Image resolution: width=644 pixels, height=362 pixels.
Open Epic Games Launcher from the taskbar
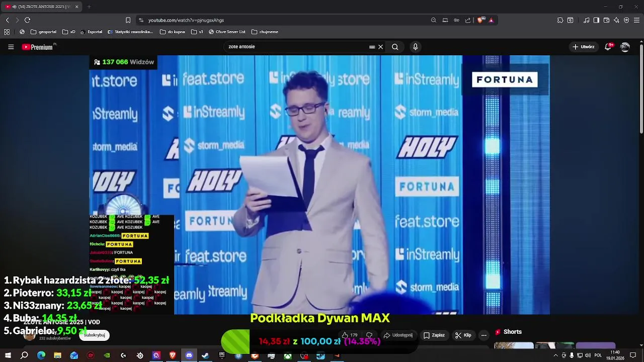222,355
